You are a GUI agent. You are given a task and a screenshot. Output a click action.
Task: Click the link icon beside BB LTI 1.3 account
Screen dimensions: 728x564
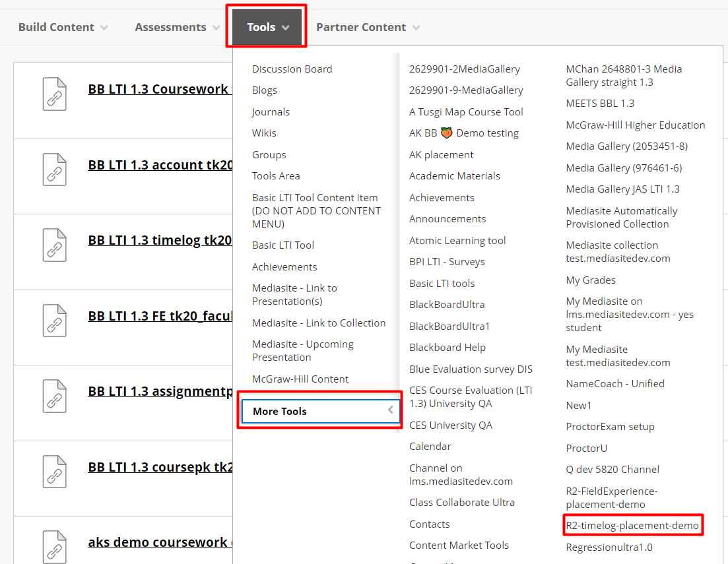click(54, 170)
